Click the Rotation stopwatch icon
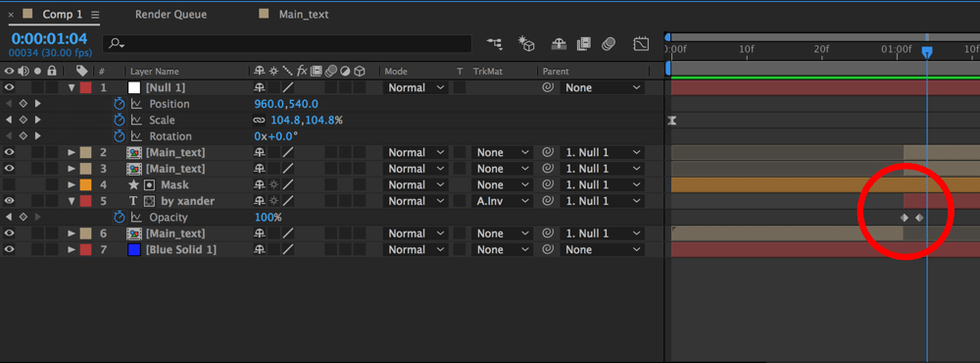The width and height of the screenshot is (980, 363). (120, 136)
